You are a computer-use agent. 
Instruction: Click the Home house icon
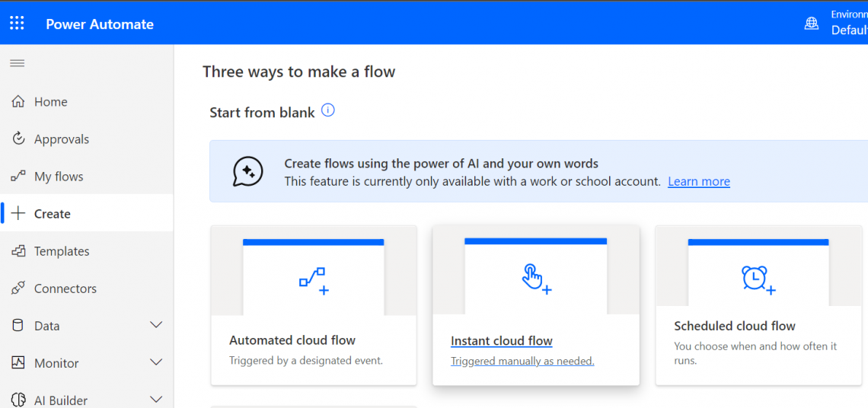tap(18, 102)
